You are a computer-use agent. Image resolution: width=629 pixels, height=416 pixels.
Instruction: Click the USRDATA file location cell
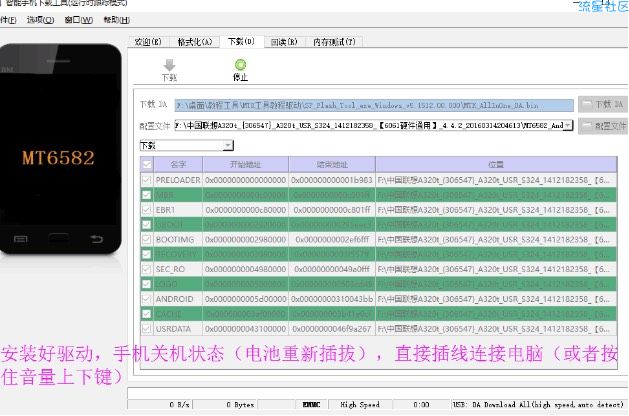496,329
